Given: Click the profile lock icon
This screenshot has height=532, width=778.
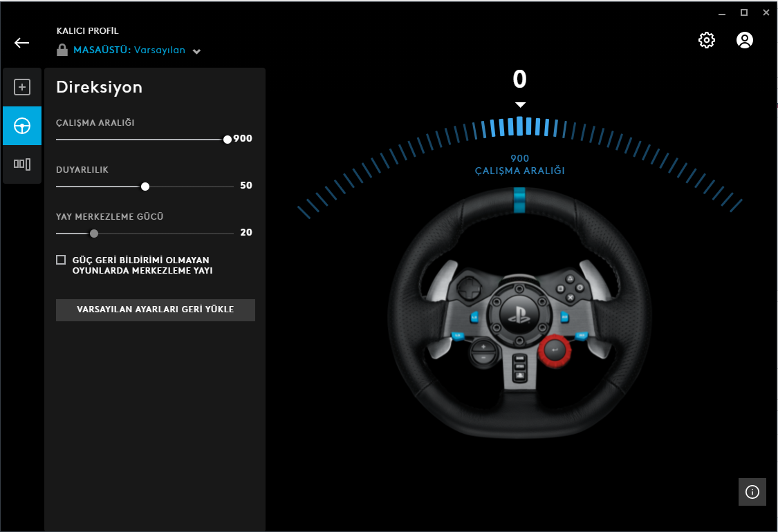Looking at the screenshot, I should (x=62, y=50).
